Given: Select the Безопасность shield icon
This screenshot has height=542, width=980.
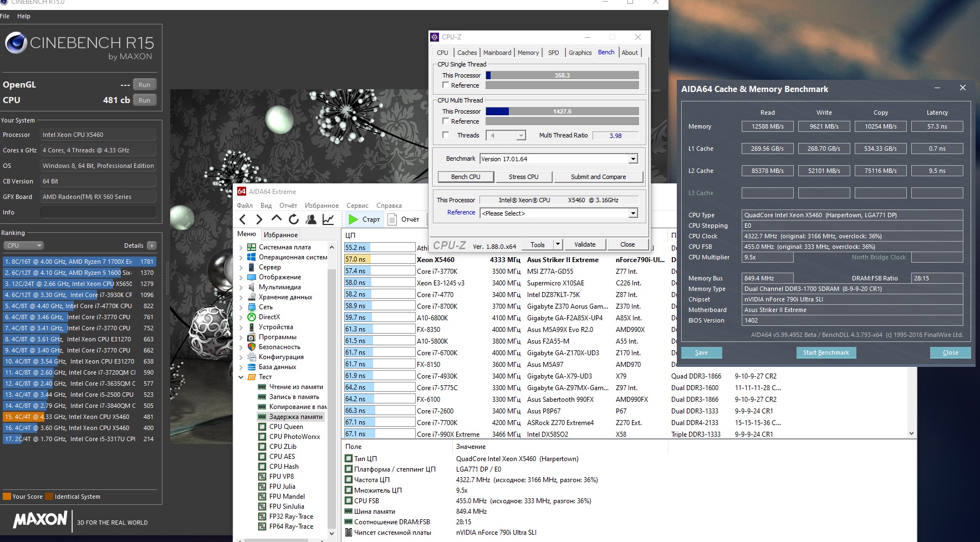Looking at the screenshot, I should (252, 347).
